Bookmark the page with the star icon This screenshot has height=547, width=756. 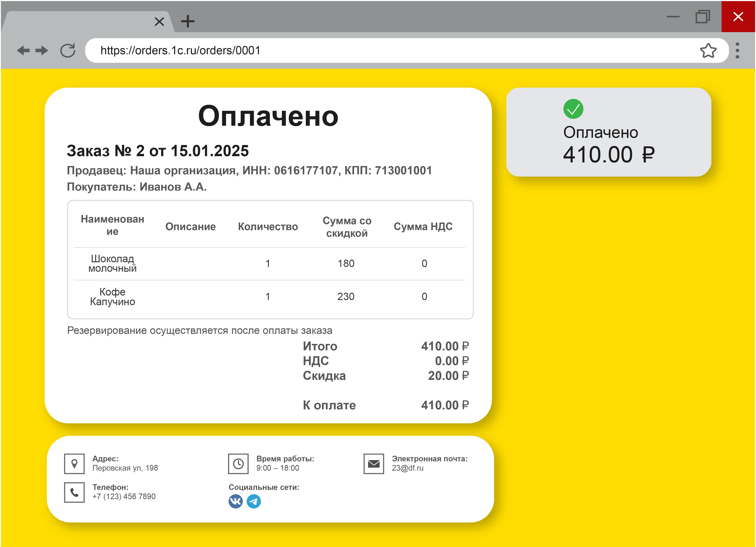point(708,51)
